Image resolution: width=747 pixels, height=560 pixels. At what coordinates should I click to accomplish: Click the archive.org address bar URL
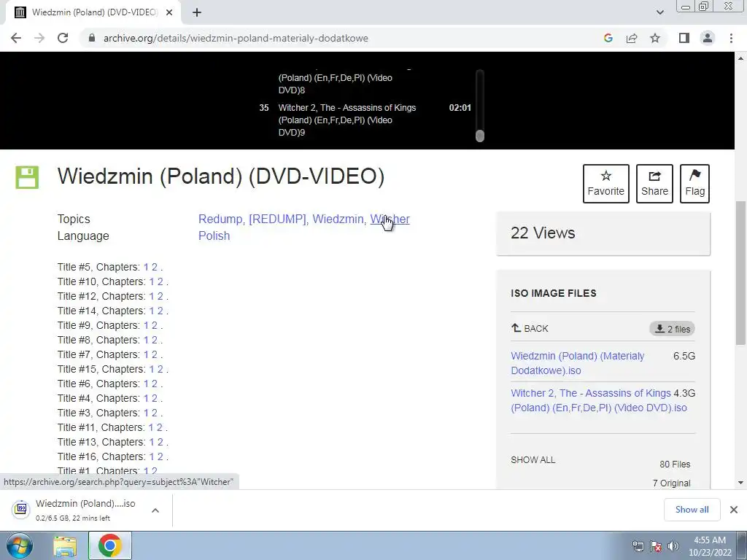click(236, 38)
